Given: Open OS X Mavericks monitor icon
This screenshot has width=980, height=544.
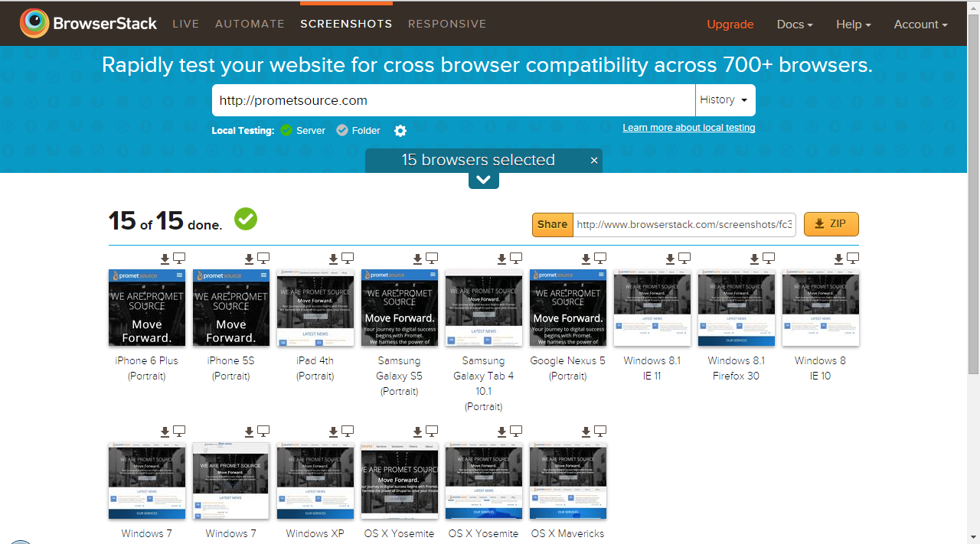Looking at the screenshot, I should click(600, 432).
